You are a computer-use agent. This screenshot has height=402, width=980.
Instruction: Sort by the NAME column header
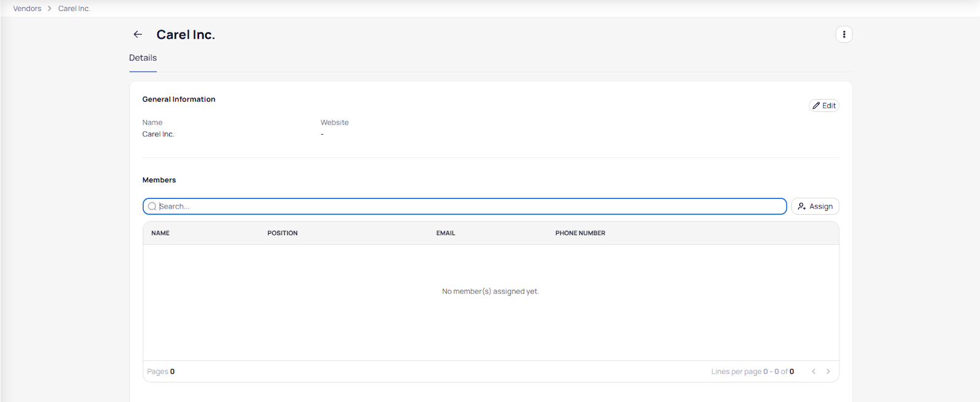(x=160, y=233)
